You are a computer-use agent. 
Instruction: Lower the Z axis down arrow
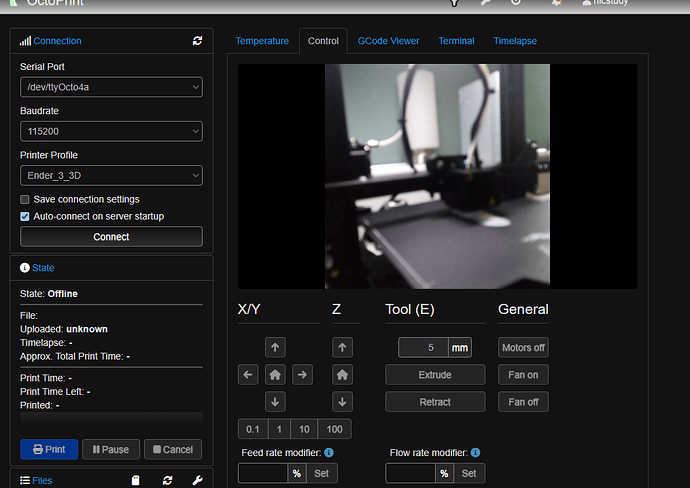(342, 402)
